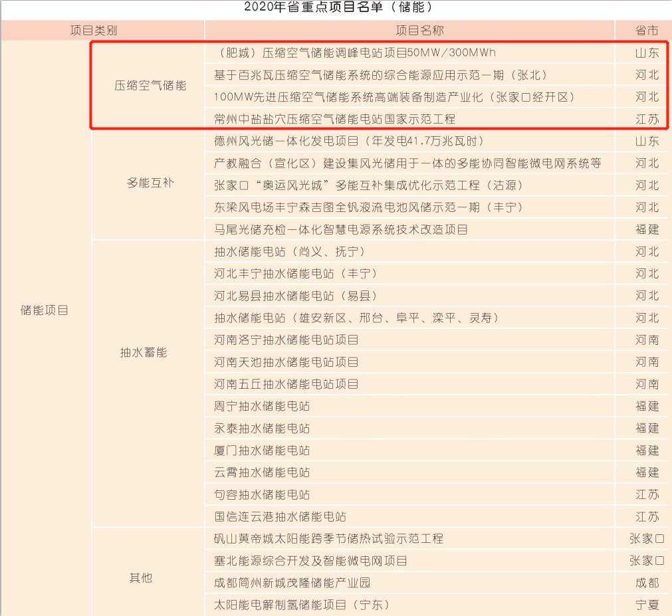The image size is (672, 616).
Task: Click the 国信连云港抽水储能电站 project name
Action: 280,516
